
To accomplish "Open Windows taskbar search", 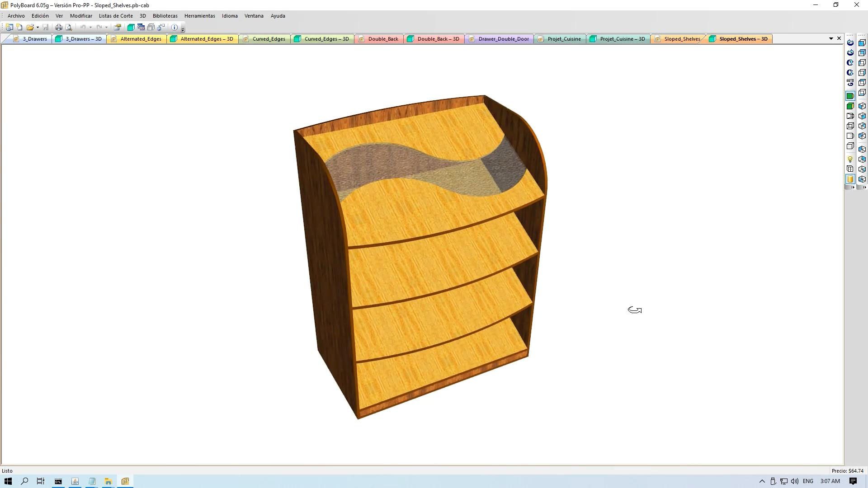I will [x=24, y=481].
